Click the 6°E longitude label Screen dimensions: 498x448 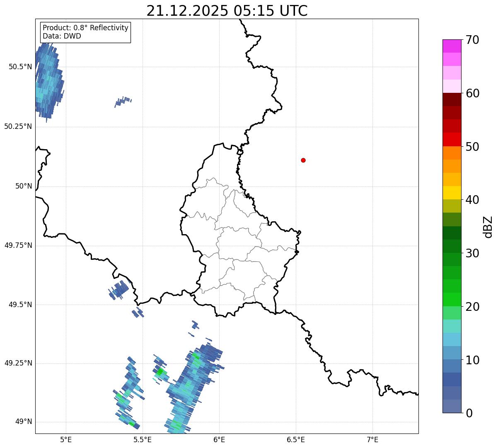(x=219, y=439)
